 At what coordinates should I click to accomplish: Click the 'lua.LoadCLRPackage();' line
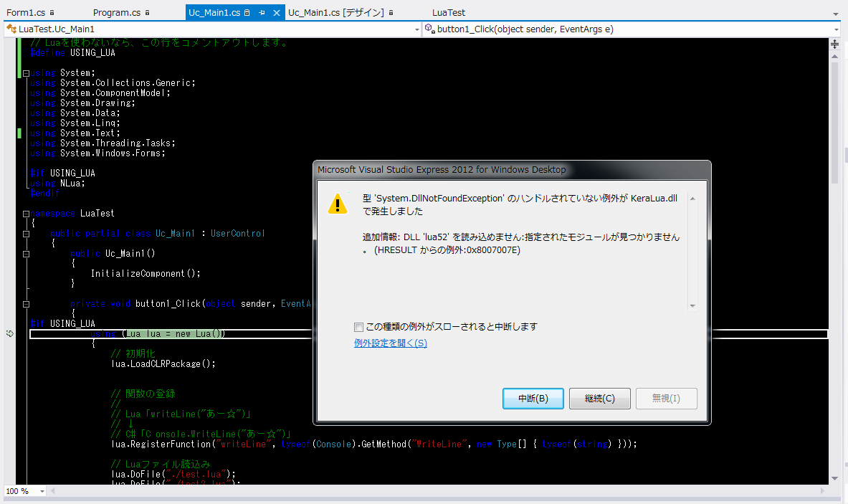tap(163, 364)
